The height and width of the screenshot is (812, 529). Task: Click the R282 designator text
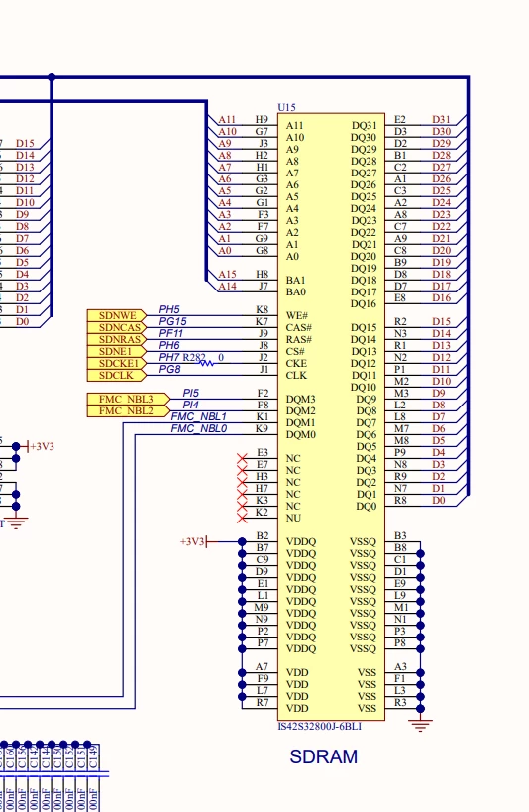pos(194,357)
